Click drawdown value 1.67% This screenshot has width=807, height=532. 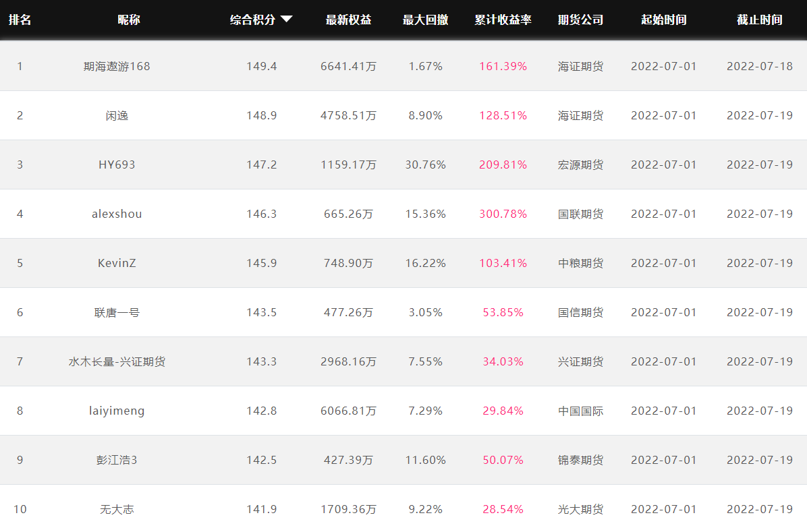(x=426, y=66)
